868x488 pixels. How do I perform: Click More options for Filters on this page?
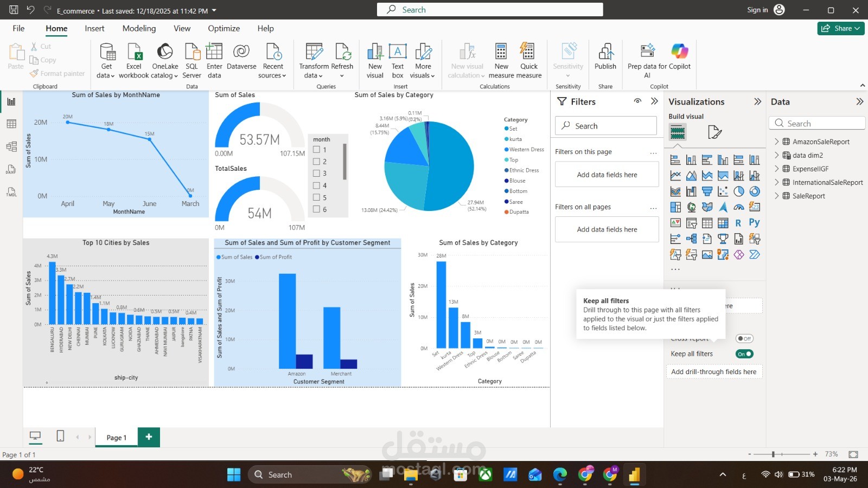653,152
